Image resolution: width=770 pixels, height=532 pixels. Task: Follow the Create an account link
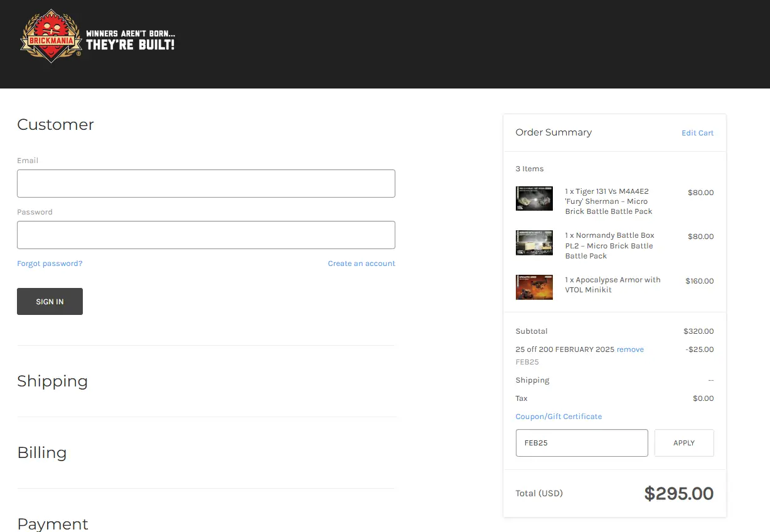coord(361,263)
